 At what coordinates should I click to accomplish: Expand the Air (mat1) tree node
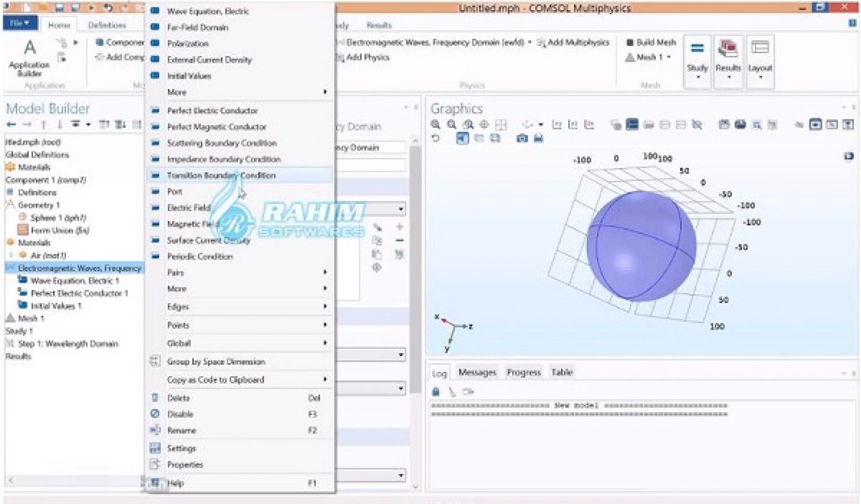click(x=11, y=256)
